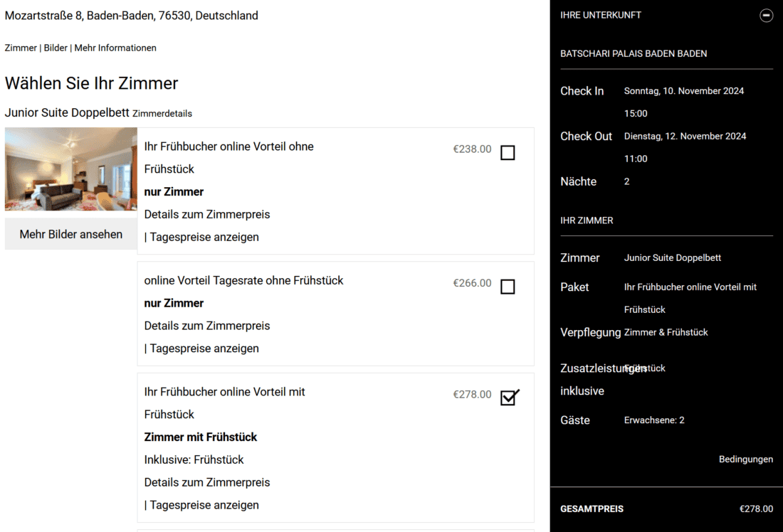The image size is (783, 532).
Task: Uncheck the €278.00 Frühbucher rate with breakfast
Action: pyautogui.click(x=508, y=398)
